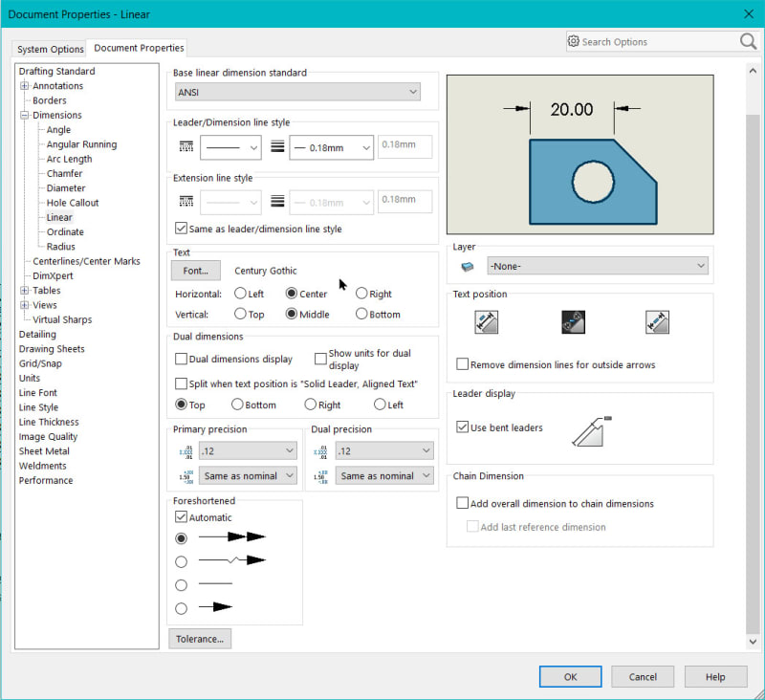Open leader line thickness 0.18mm dropdown
765x700 pixels.
pyautogui.click(x=332, y=147)
